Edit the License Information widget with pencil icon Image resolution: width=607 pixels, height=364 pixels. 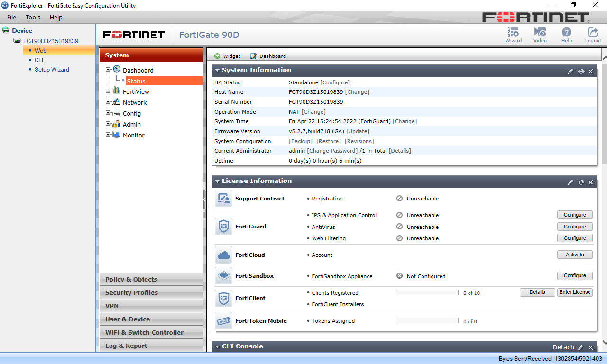pyautogui.click(x=570, y=182)
